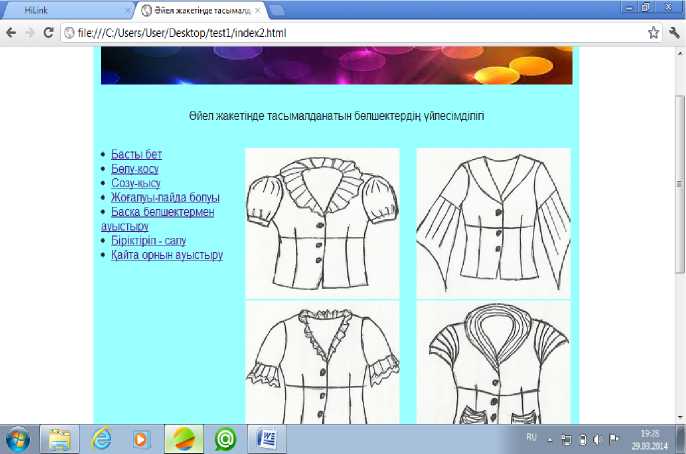Follow the "Бөлу-қосу" link
This screenshot has height=454, width=686.
(135, 169)
